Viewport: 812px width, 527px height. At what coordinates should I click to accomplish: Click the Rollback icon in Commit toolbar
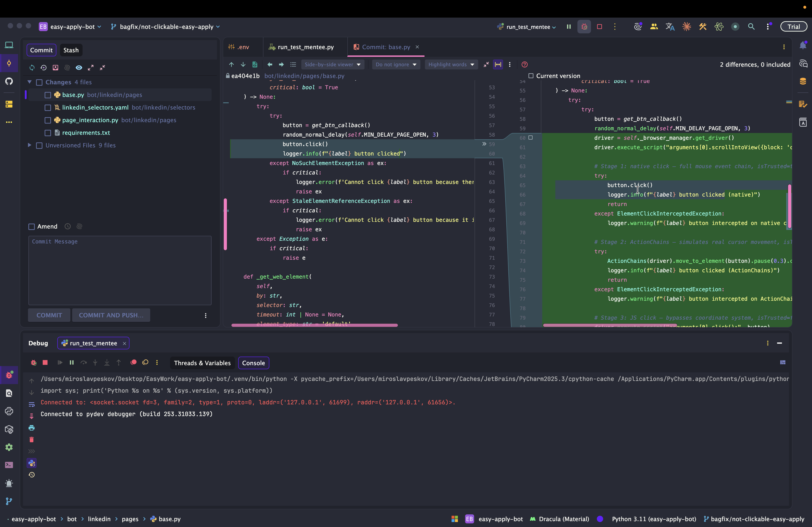pos(43,67)
